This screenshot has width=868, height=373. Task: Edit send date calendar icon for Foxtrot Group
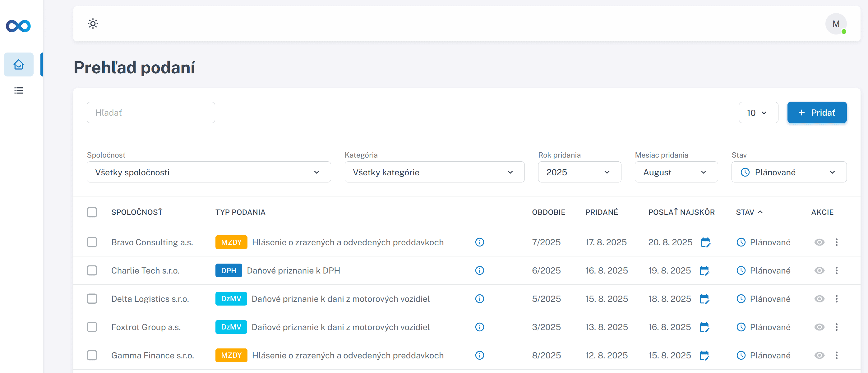(x=704, y=327)
